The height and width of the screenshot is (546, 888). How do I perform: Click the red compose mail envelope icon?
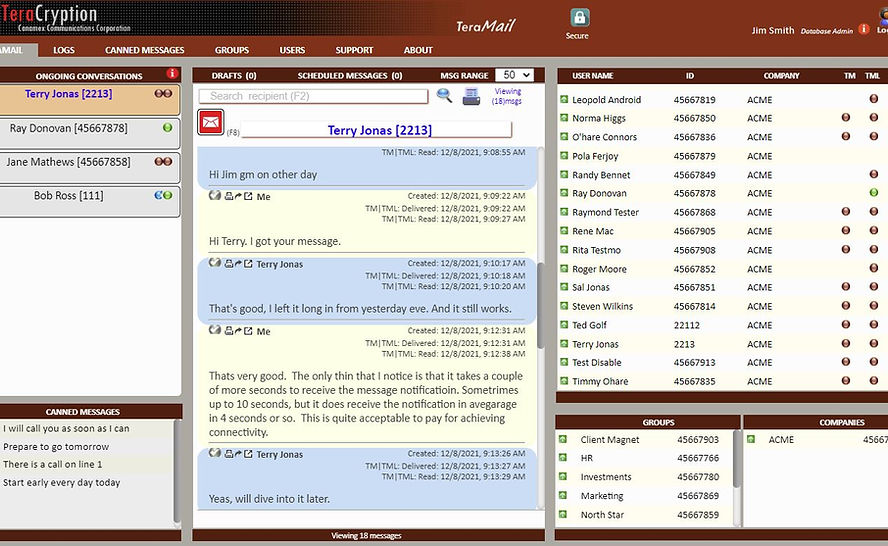coord(211,122)
